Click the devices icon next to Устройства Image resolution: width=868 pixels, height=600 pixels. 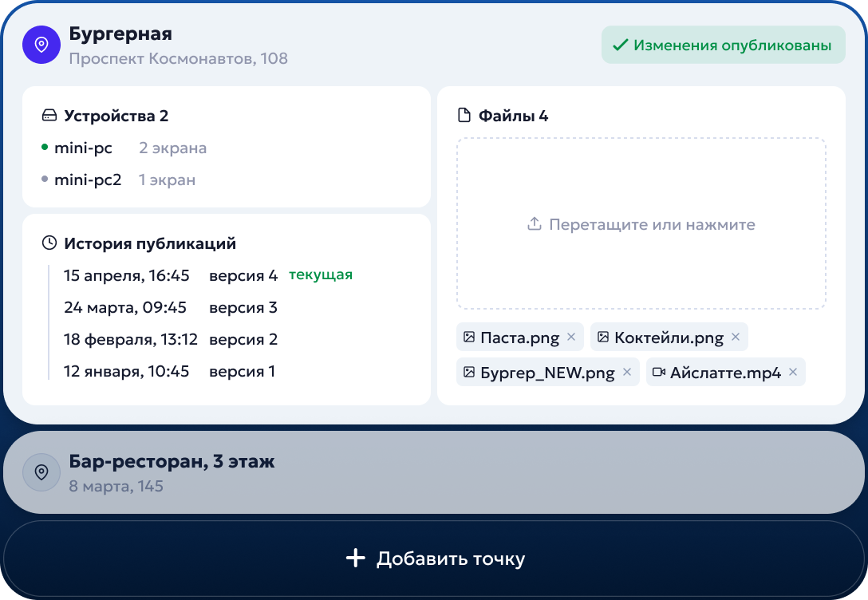(x=49, y=116)
